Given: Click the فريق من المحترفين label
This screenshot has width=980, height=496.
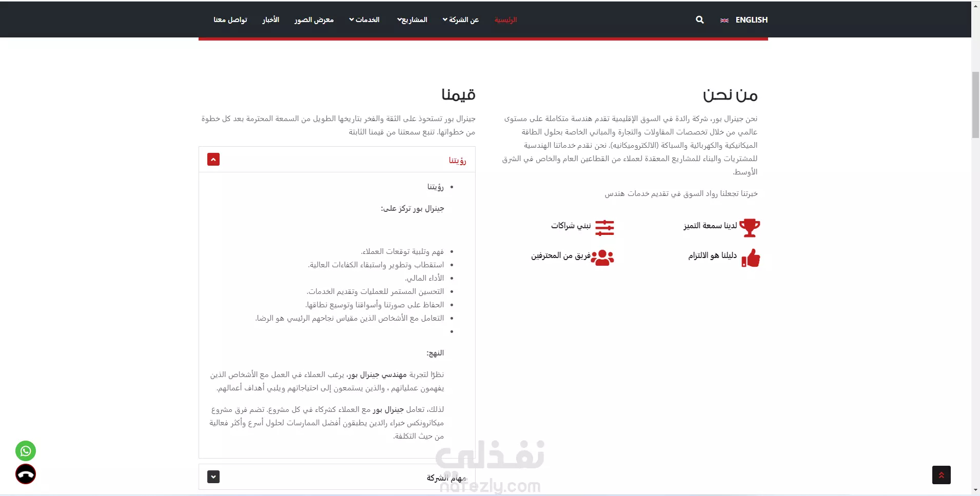Looking at the screenshot, I should click(x=561, y=255).
